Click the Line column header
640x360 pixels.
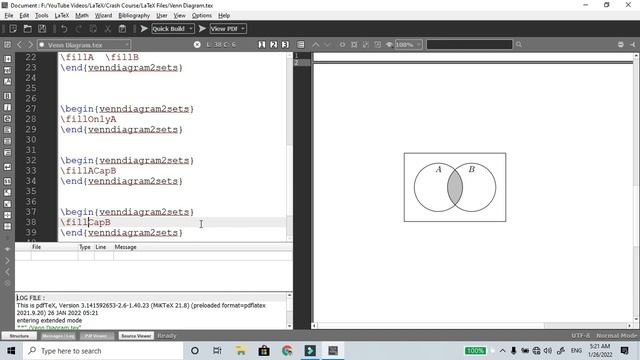click(x=100, y=247)
